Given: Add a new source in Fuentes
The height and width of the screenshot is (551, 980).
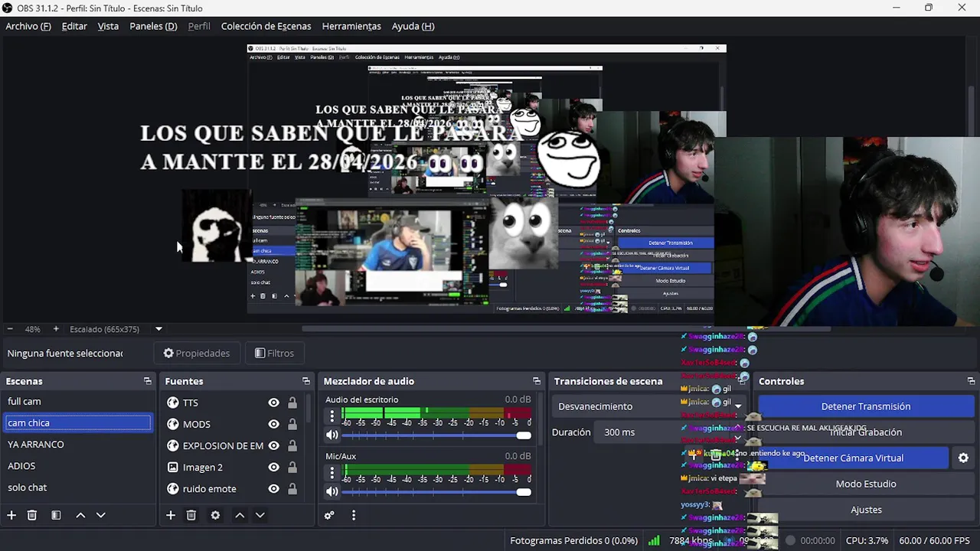Looking at the screenshot, I should point(171,515).
